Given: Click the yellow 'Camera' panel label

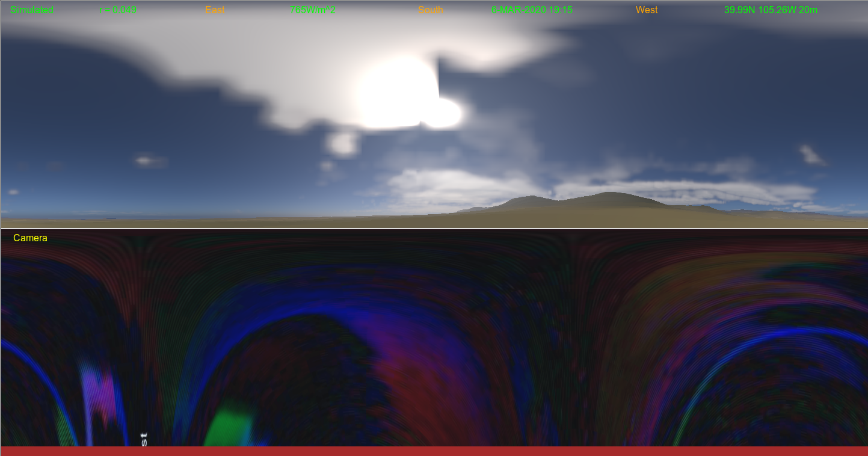Looking at the screenshot, I should pos(30,238).
